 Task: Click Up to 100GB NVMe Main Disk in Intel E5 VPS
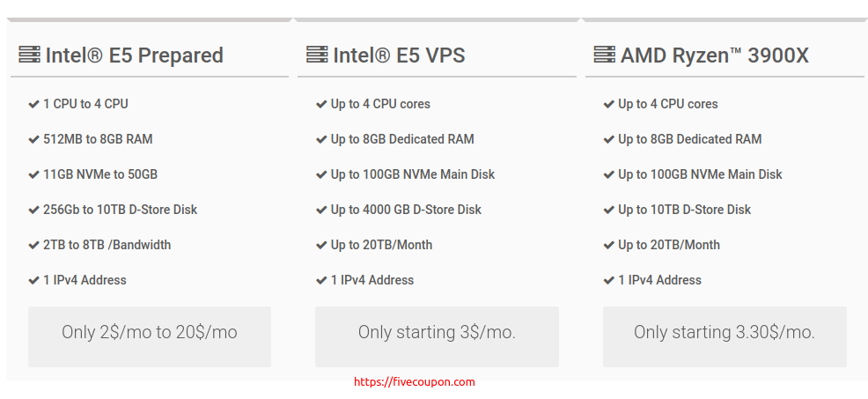click(413, 174)
